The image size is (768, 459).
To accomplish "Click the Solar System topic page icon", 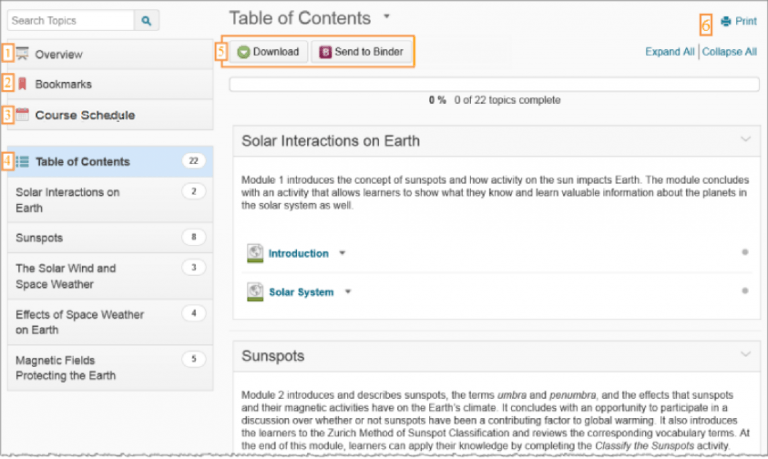I will [255, 292].
